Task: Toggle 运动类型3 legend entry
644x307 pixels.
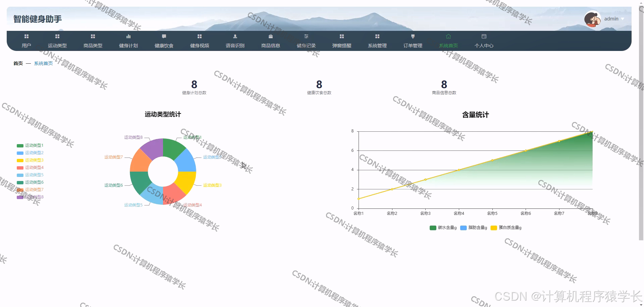Action: click(x=30, y=160)
